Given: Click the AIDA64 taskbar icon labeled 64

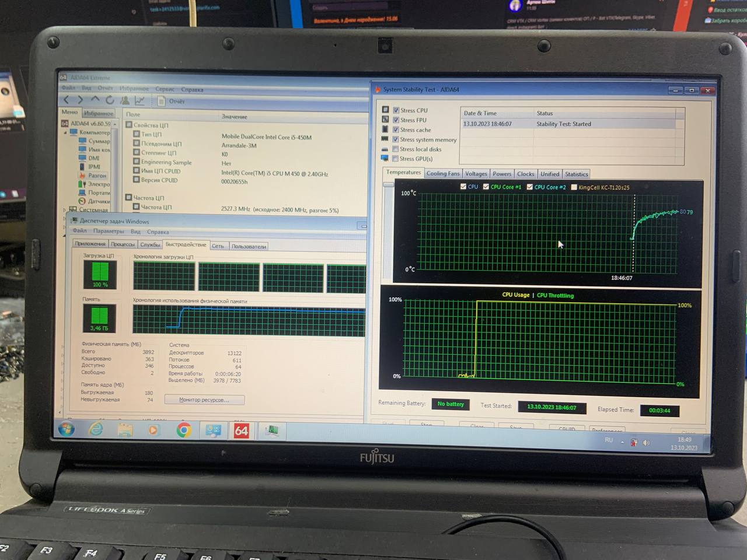Looking at the screenshot, I should pyautogui.click(x=241, y=431).
